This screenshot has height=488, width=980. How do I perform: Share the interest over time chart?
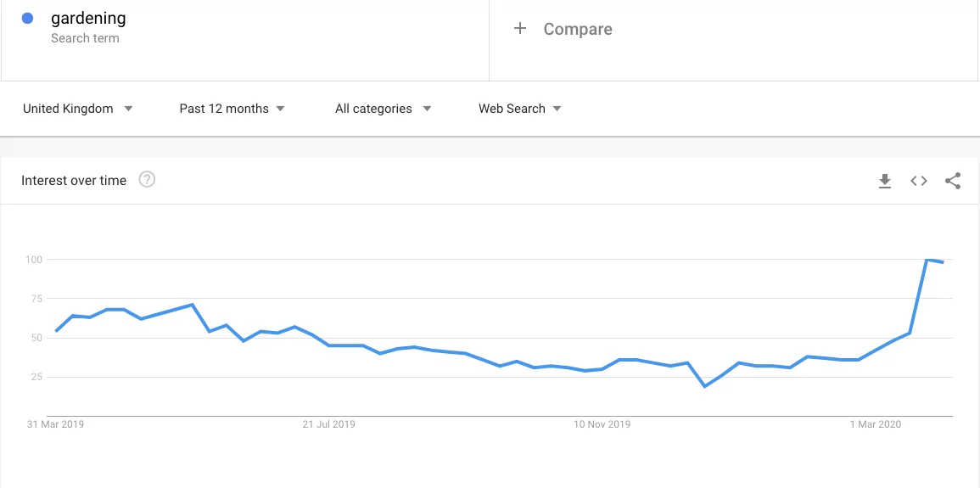953,181
